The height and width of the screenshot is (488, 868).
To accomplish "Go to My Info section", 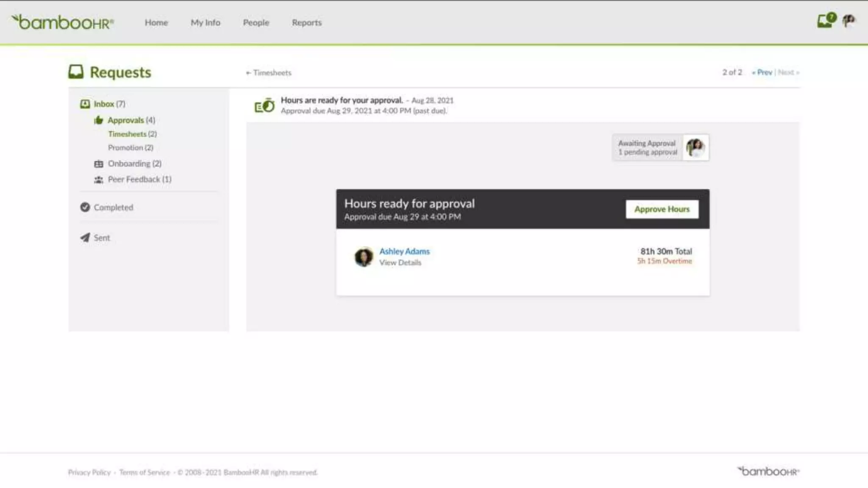I will [206, 22].
